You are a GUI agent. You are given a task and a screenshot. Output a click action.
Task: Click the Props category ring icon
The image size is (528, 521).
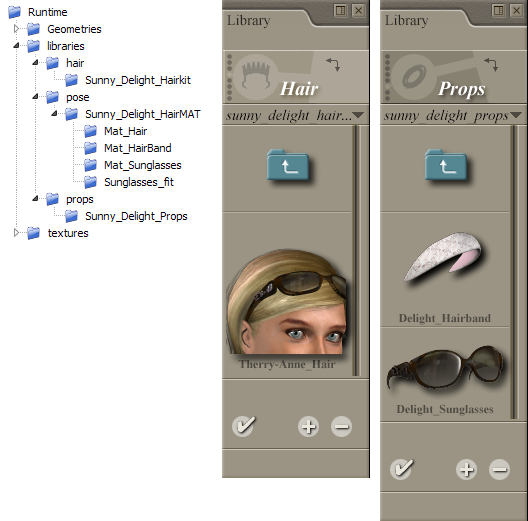point(414,77)
